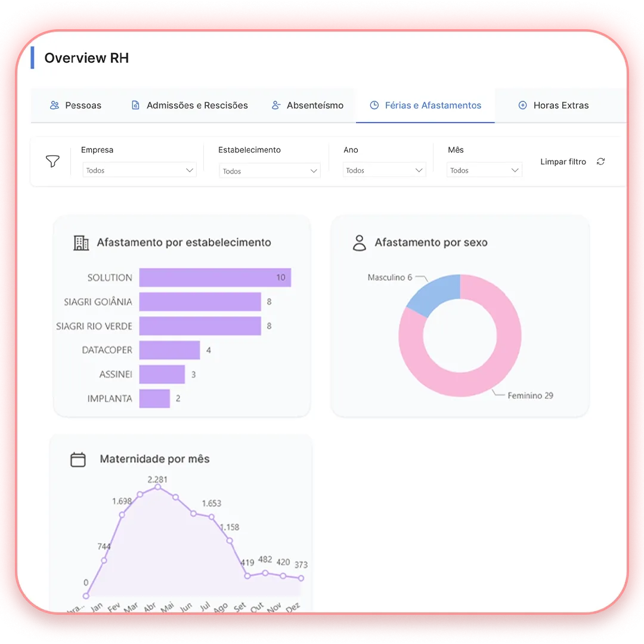Screen dimensions: 644x644
Task: Select the filter funnel icon
Action: [x=52, y=161]
